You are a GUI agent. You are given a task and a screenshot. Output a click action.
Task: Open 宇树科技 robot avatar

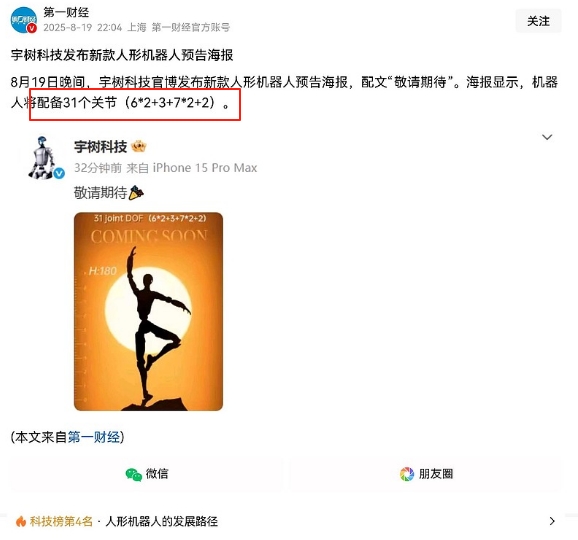pyautogui.click(x=45, y=158)
